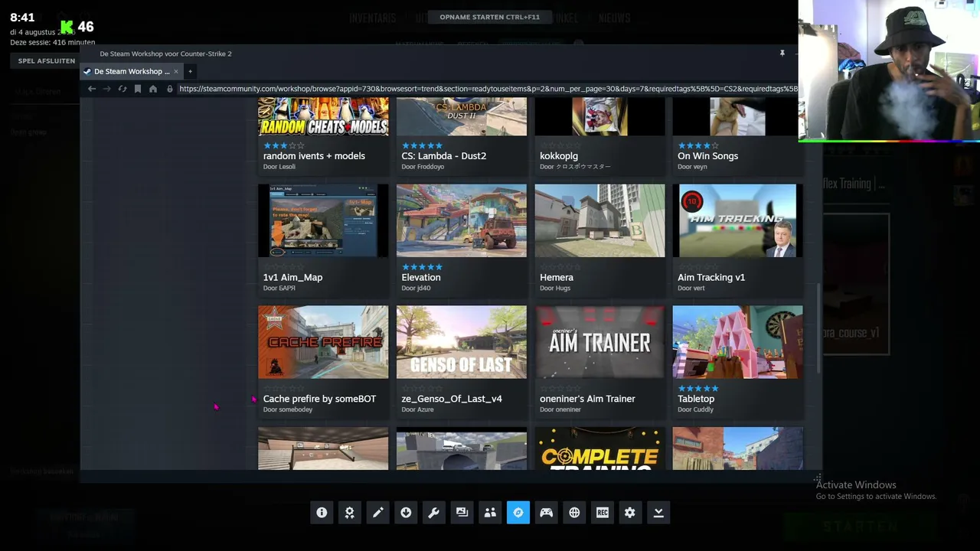Click the padlock site security icon

(170, 89)
